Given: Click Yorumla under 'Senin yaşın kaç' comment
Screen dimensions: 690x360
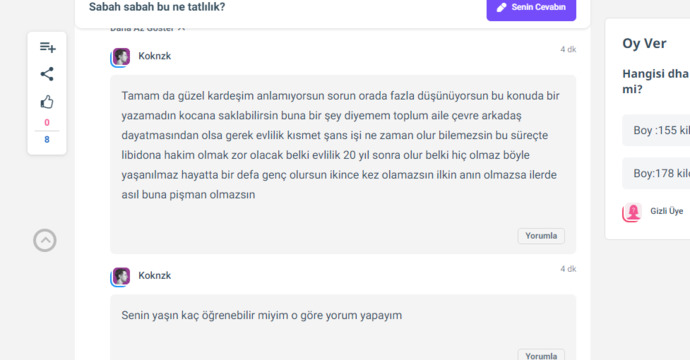Looking at the screenshot, I should (541, 355).
